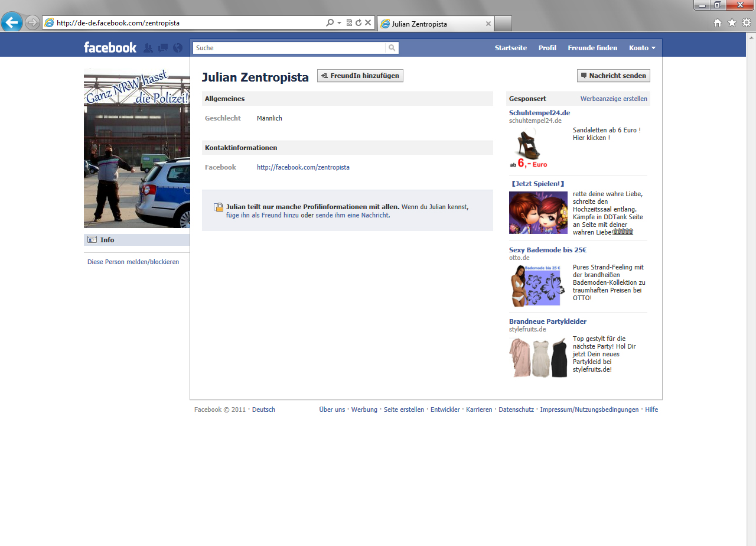Viewport: 756px width, 546px height.
Task: Click into the Suche search field
Action: (289, 48)
